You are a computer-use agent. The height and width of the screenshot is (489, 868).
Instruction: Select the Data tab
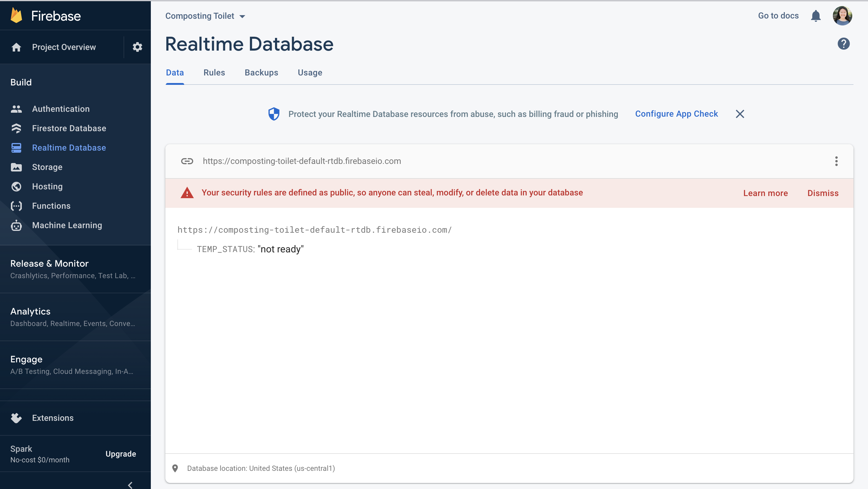point(175,73)
